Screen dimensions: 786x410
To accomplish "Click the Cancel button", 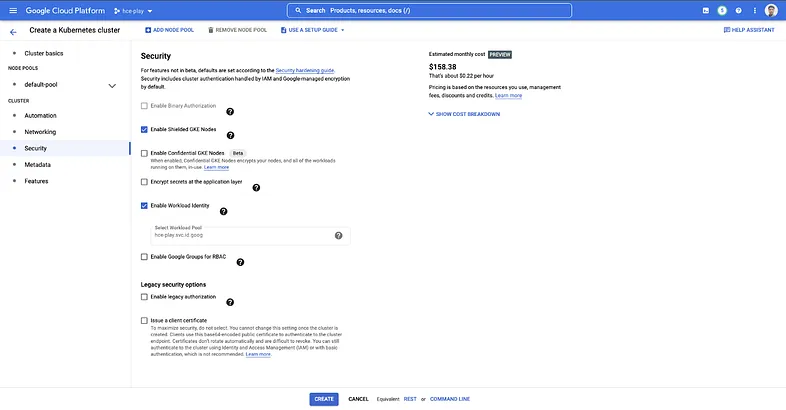I will pos(358,399).
